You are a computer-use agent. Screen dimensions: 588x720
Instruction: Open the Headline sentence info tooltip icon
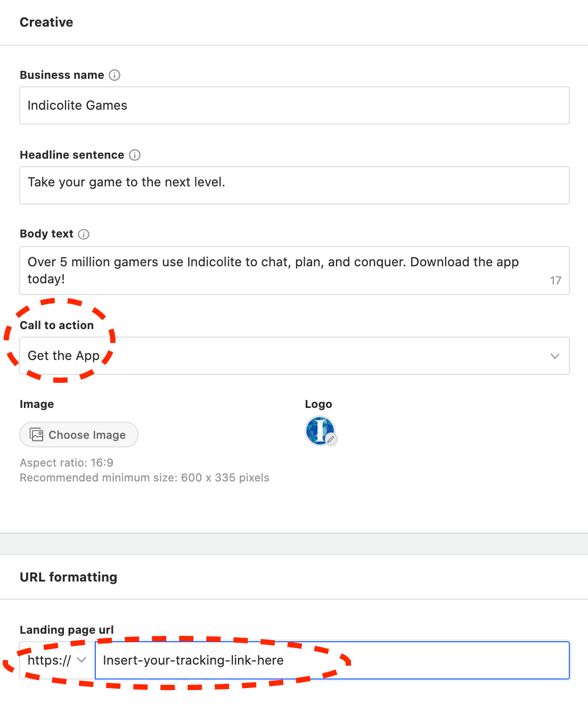[135, 155]
